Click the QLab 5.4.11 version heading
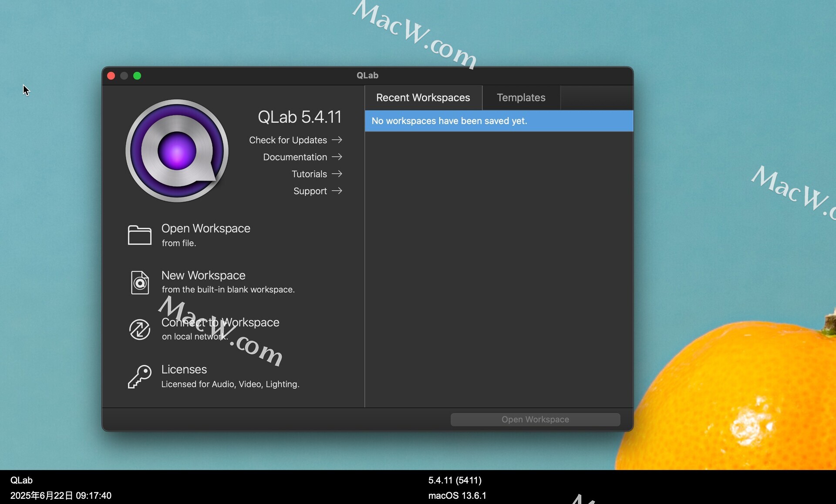 [x=300, y=117]
